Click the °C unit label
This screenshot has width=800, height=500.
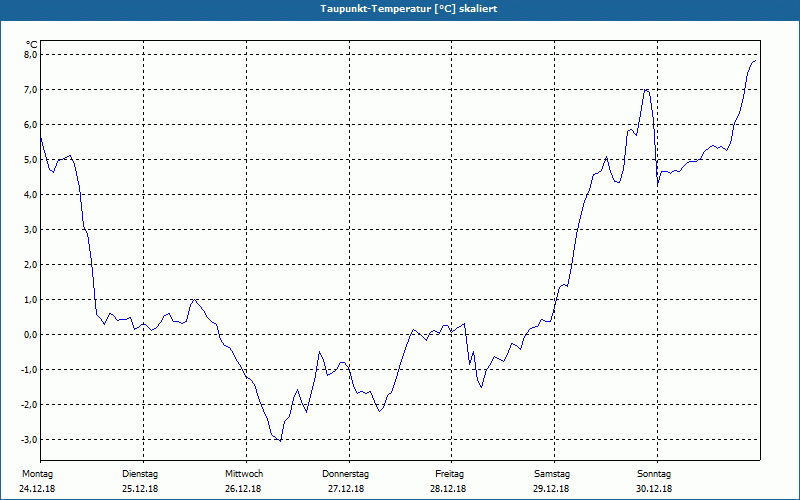pyautogui.click(x=31, y=44)
